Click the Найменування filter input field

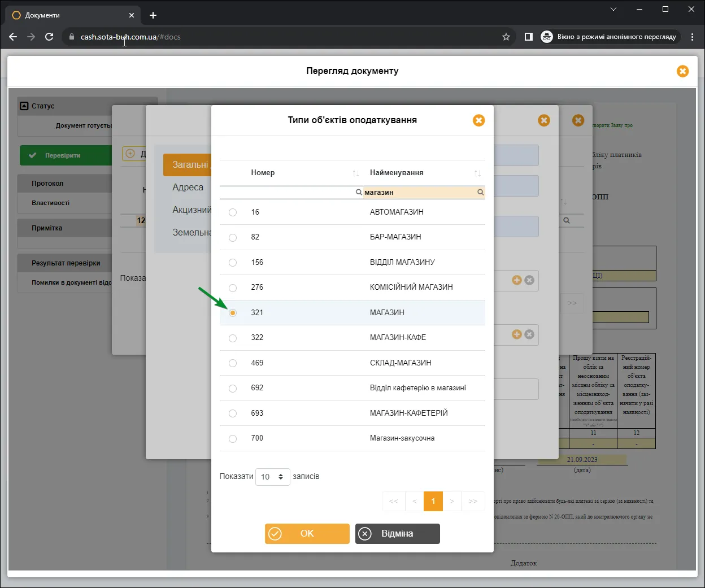[420, 192]
